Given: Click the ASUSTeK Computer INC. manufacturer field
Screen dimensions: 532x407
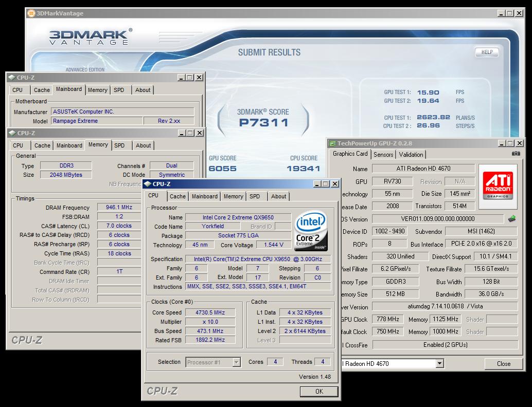Looking at the screenshot, I should click(x=122, y=112).
